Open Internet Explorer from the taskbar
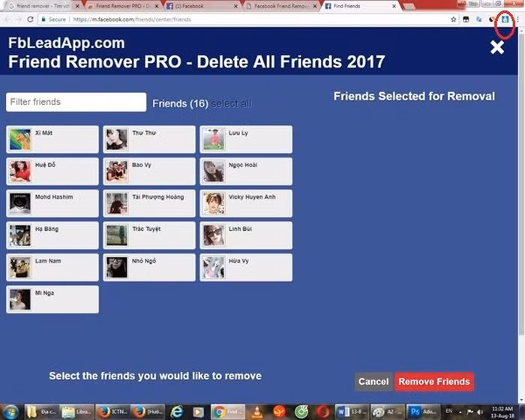The height and width of the screenshot is (420, 525). click(x=177, y=411)
